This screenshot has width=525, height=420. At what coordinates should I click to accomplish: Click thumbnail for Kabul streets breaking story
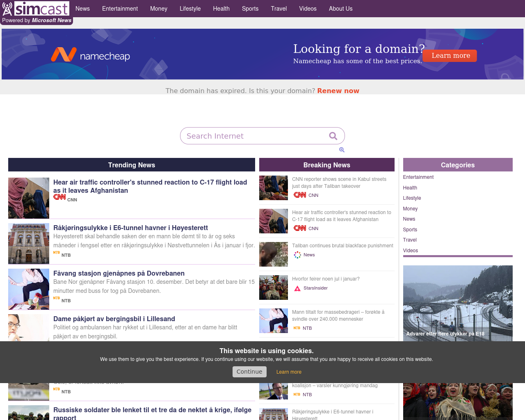click(x=274, y=188)
